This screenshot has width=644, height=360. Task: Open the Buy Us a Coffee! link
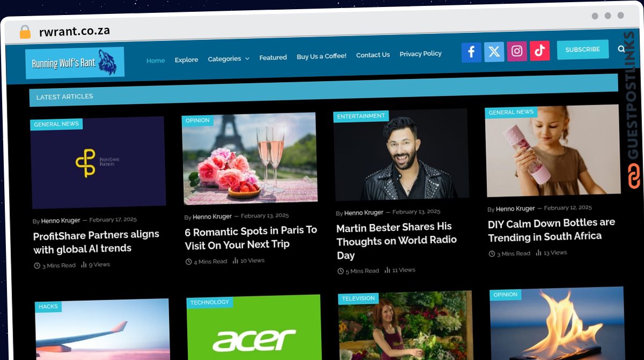pos(321,56)
